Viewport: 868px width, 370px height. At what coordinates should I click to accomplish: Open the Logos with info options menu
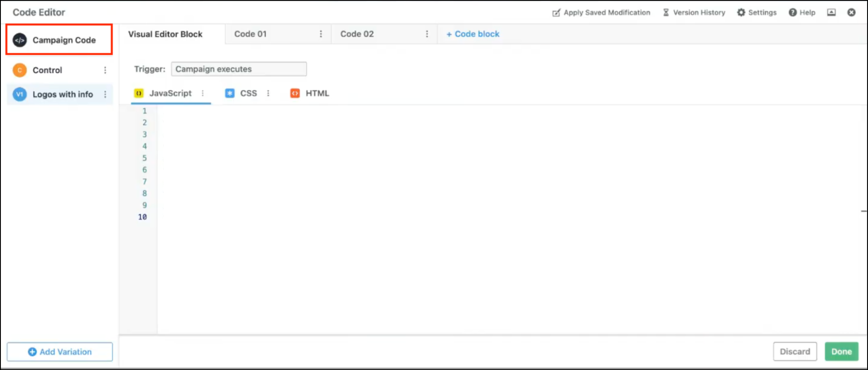[105, 95]
